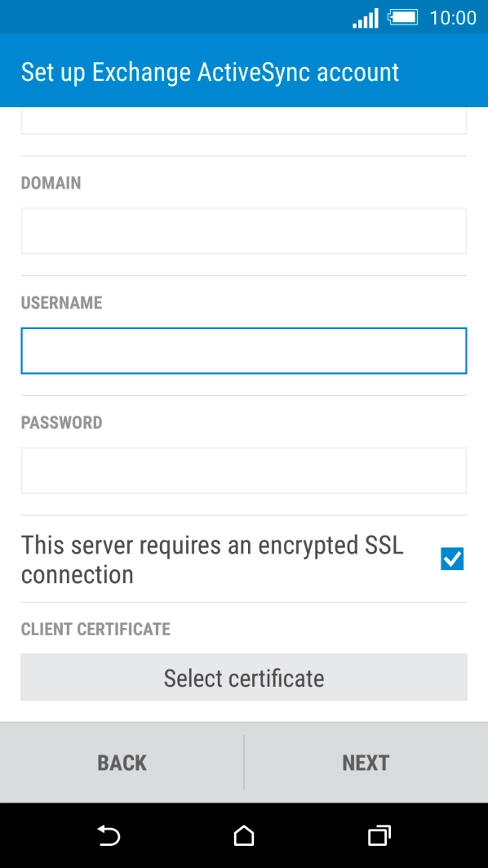Screen dimensions: 488x868
Task: Tap the battery indicator in the status bar
Action: click(401, 16)
